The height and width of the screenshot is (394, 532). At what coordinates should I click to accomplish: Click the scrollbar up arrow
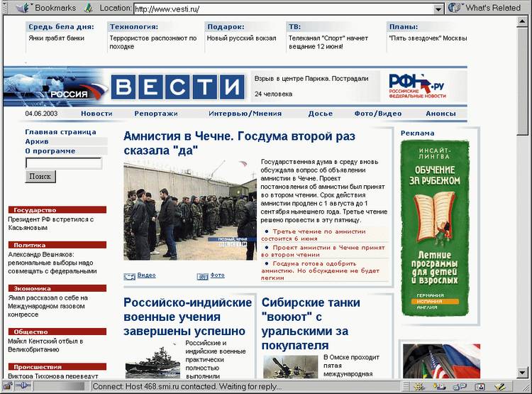pos(523,22)
